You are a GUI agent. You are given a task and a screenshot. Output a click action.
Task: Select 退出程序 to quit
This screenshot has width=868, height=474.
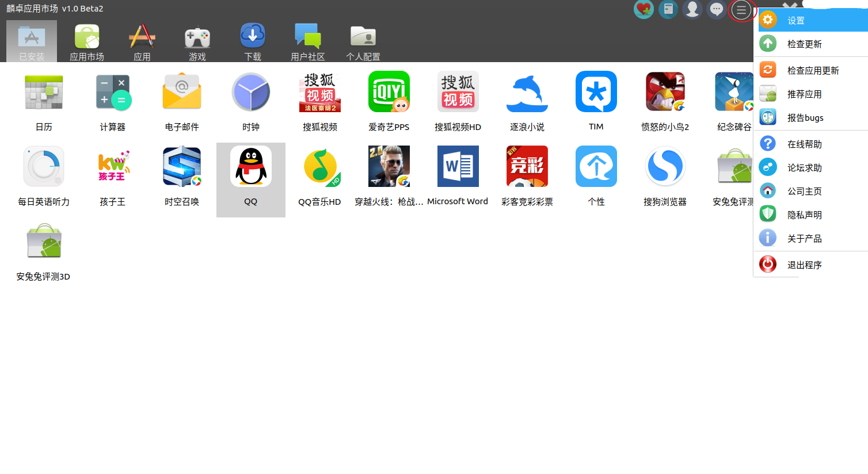tap(810, 265)
